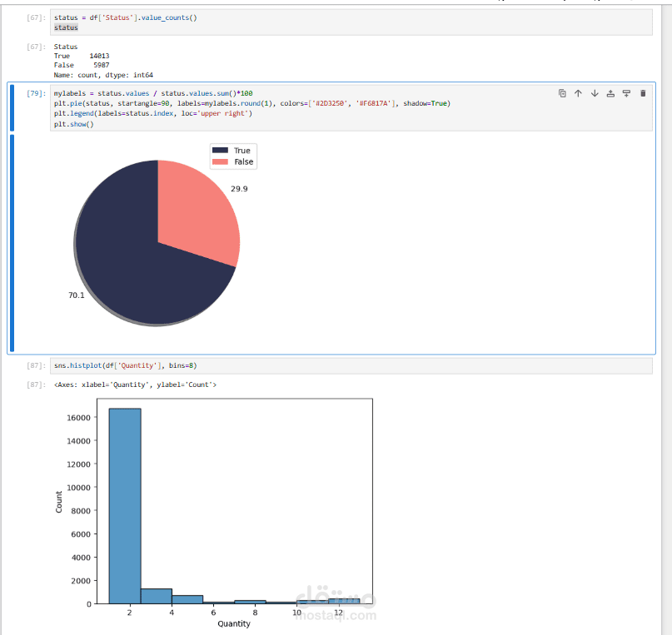Viewport: 672px width, 635px height.
Task: Select the Quantity histogram output
Action: coord(214,512)
